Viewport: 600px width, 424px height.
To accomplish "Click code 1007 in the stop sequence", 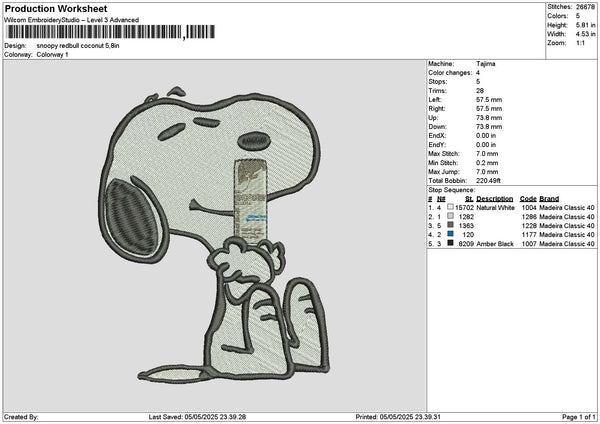I will tap(529, 244).
